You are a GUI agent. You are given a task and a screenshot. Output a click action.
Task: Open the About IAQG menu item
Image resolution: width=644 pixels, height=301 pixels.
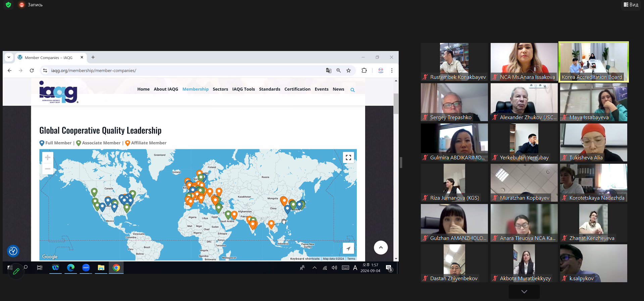(166, 89)
